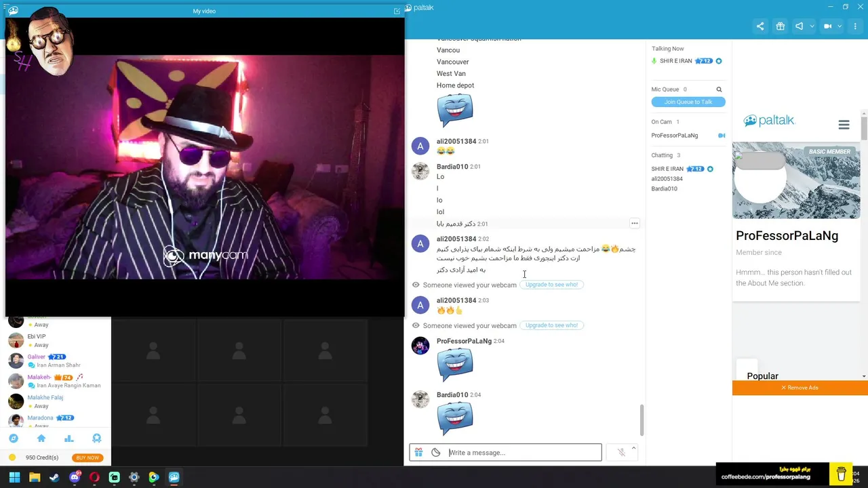Click the paltalk logo in profile panel
This screenshot has height=488, width=868.
(769, 121)
